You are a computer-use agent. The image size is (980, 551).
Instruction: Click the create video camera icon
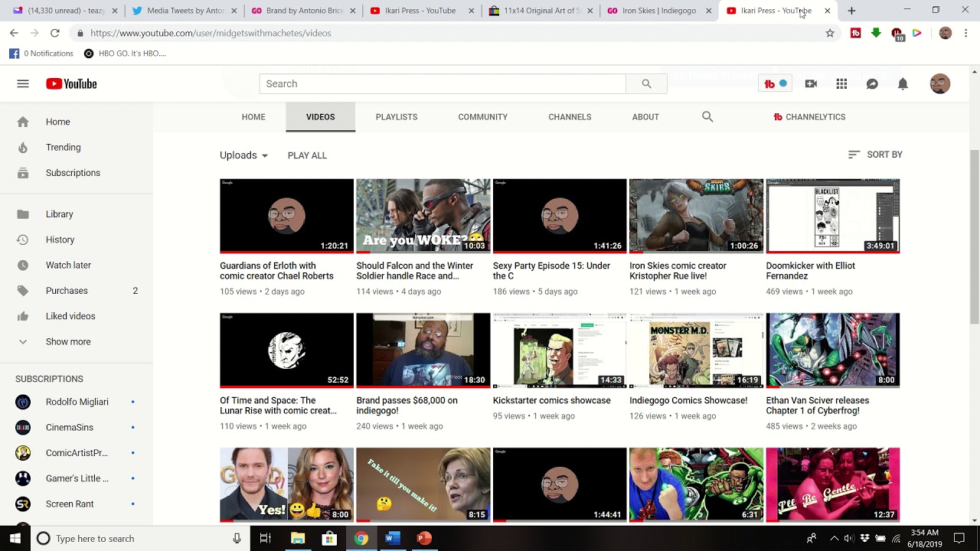coord(811,84)
